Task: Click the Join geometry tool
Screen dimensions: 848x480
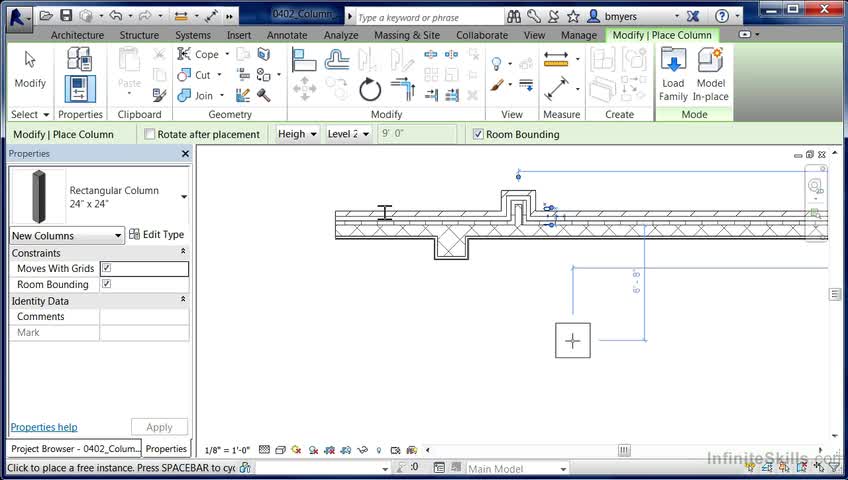Action: pos(196,96)
